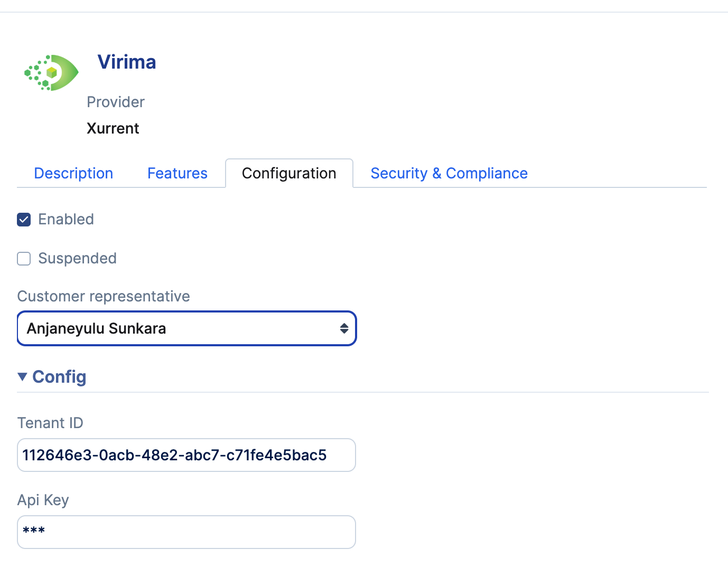Click the Virima title text
The height and width of the screenshot is (568, 728).
[x=127, y=62]
